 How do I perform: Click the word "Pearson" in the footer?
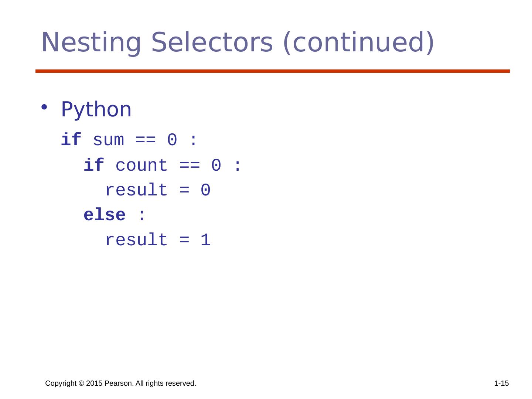pyautogui.click(x=118, y=384)
